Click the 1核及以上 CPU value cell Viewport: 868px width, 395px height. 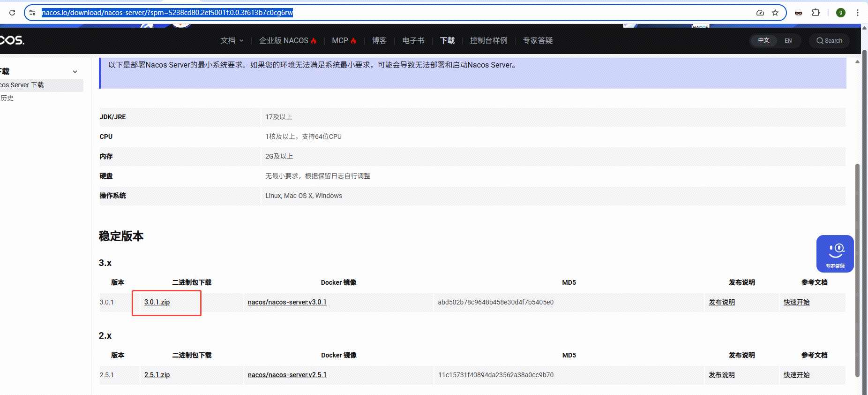303,137
